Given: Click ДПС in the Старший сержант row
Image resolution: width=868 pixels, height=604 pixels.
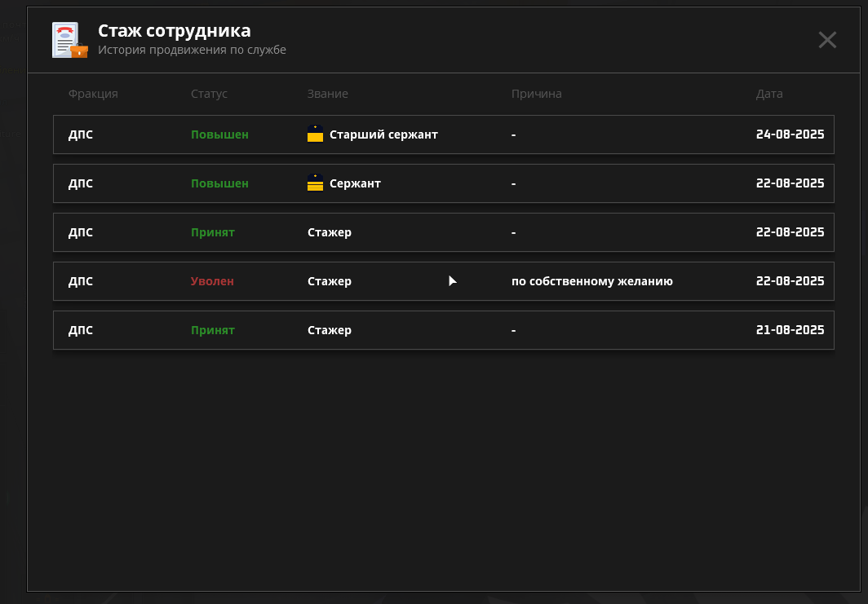Looking at the screenshot, I should 80,134.
